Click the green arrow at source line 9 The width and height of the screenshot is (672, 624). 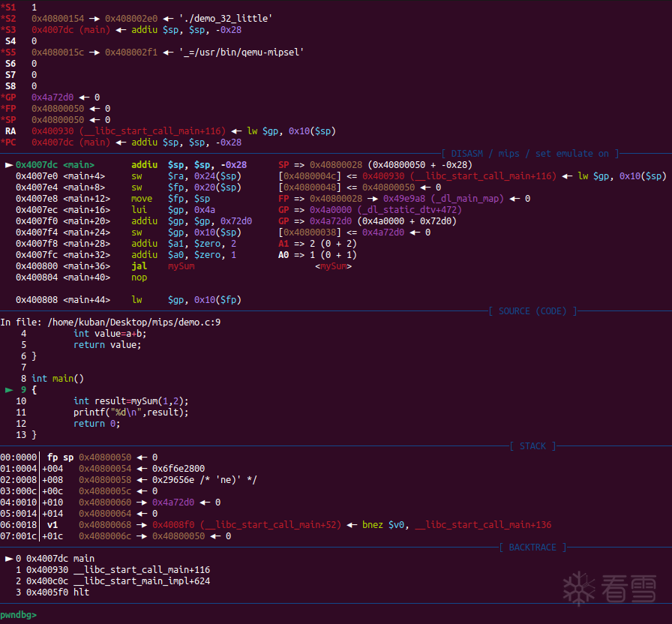point(9,390)
